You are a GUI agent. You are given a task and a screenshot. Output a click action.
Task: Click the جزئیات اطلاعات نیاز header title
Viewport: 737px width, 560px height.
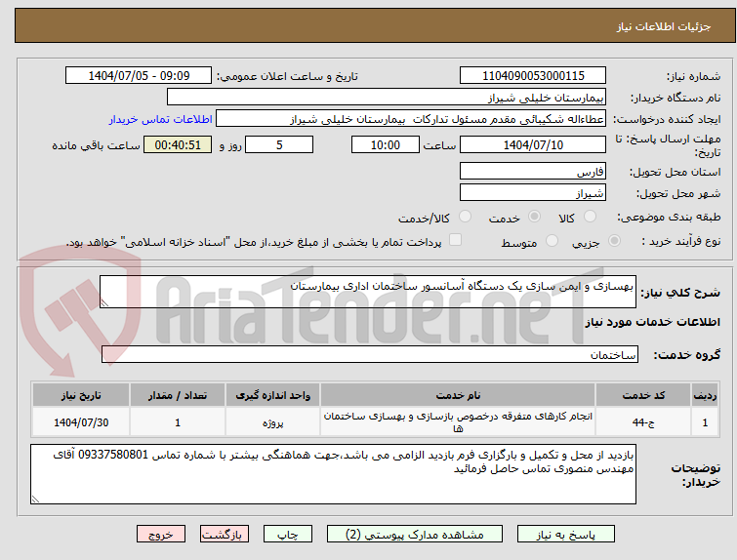(663, 26)
